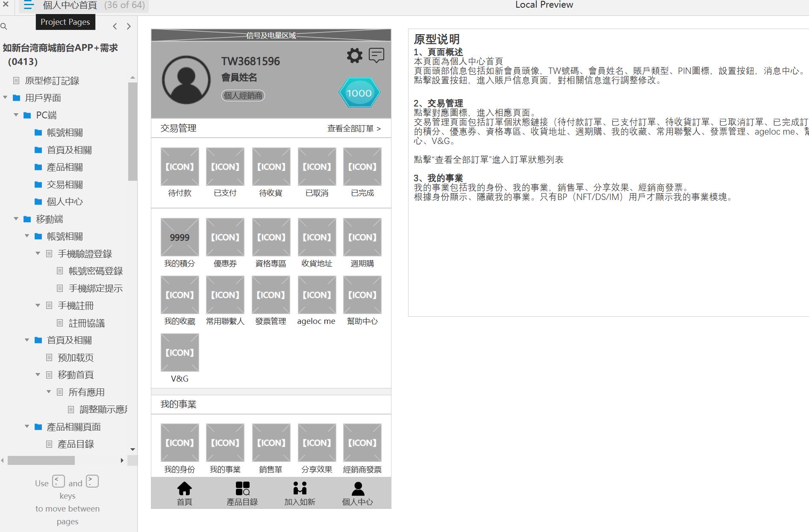Click the TW3681596 member number
The width and height of the screenshot is (809, 532).
[250, 62]
